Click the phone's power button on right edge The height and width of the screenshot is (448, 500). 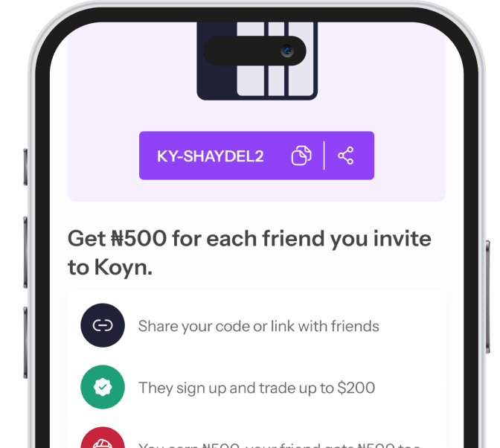point(487,297)
